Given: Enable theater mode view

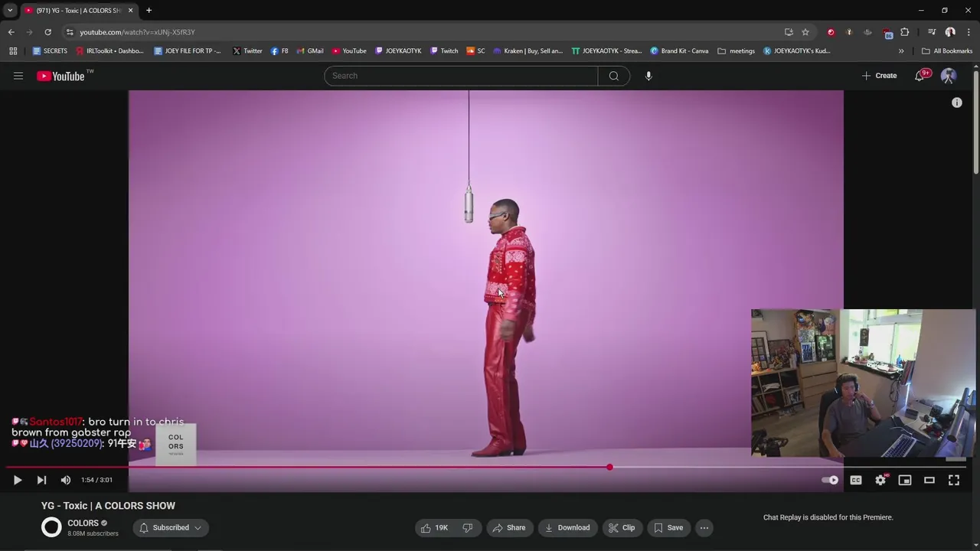Looking at the screenshot, I should (929, 480).
